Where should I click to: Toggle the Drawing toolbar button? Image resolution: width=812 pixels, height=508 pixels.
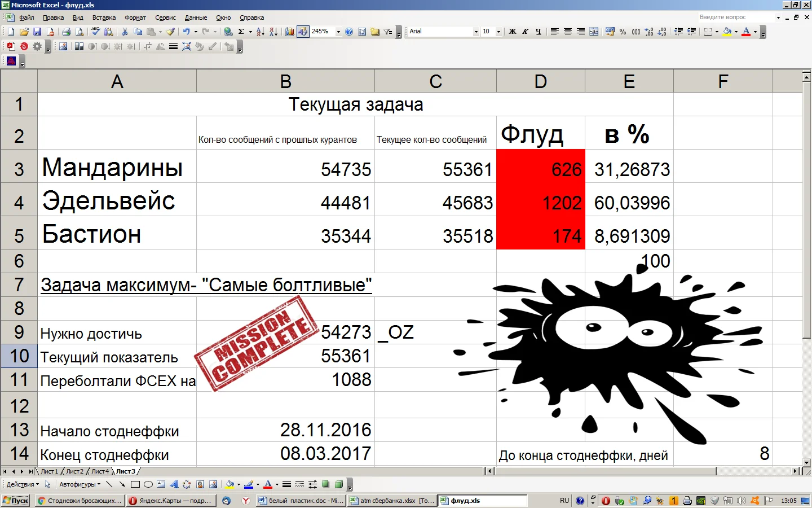(303, 32)
